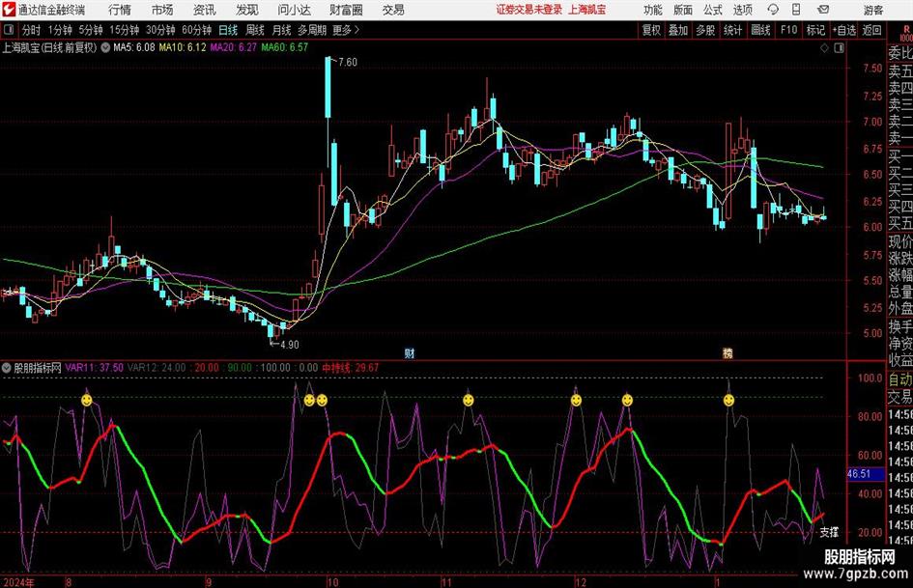The height and width of the screenshot is (588, 913).
Task: Open the mail envelope icon
Action: click(x=823, y=10)
